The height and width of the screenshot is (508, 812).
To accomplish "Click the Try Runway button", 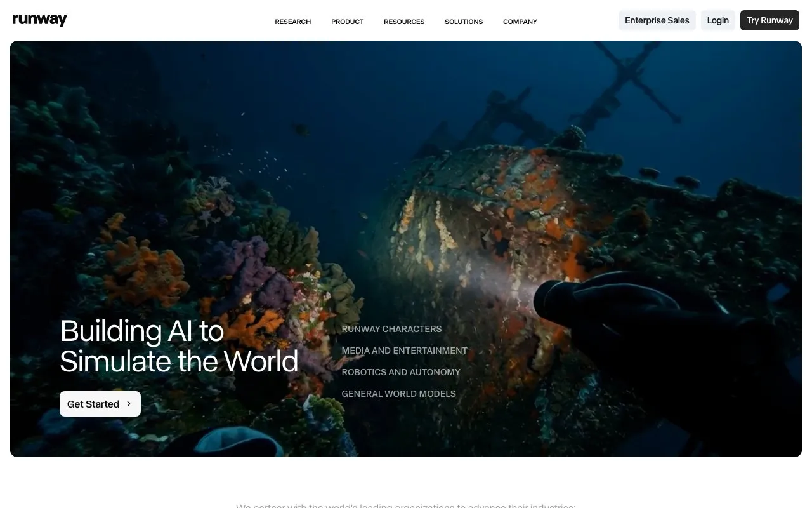I will click(769, 20).
